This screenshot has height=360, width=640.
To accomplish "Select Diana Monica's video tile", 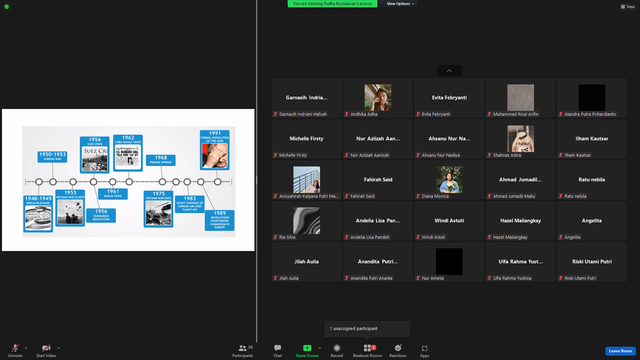I will [449, 180].
